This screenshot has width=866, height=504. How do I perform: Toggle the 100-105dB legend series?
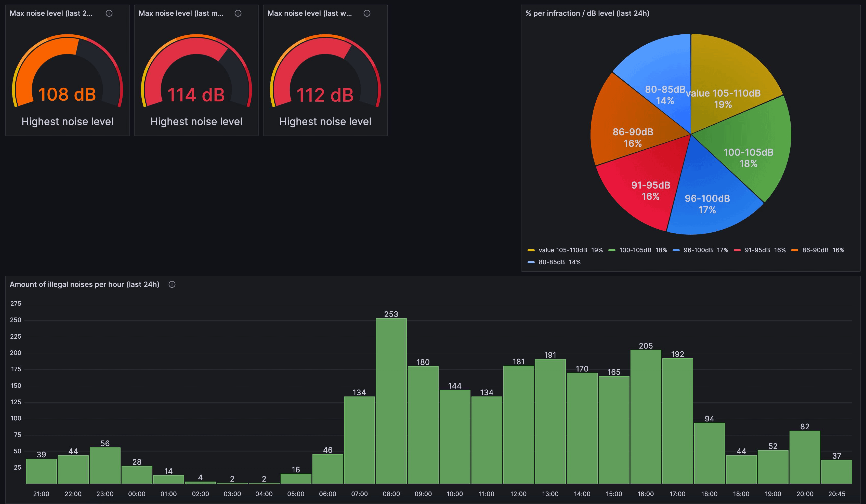(x=635, y=250)
